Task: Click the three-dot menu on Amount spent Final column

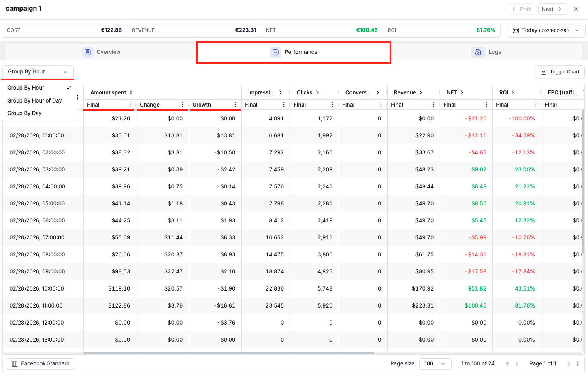Action: 130,105
